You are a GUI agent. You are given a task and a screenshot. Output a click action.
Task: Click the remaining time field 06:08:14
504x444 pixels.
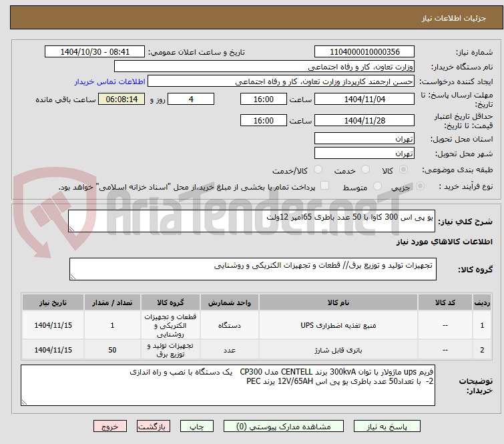(121, 99)
